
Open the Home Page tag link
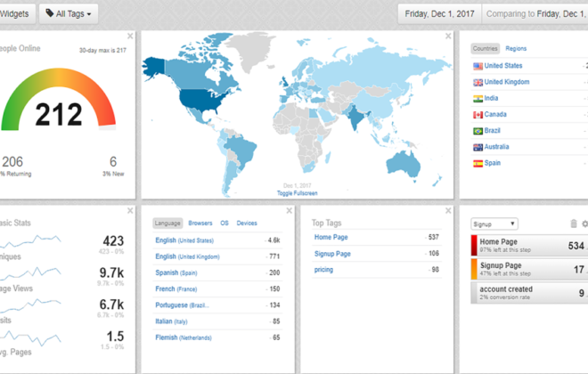331,237
